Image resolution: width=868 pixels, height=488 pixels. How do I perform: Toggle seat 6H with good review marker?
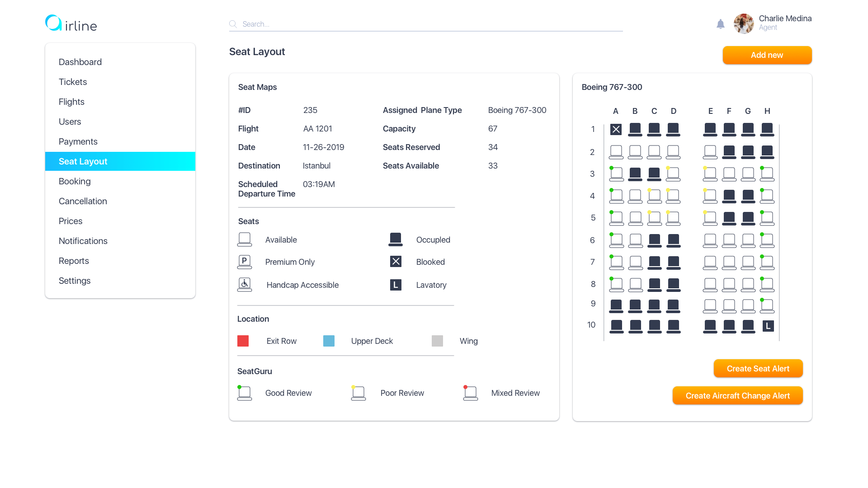coord(767,240)
